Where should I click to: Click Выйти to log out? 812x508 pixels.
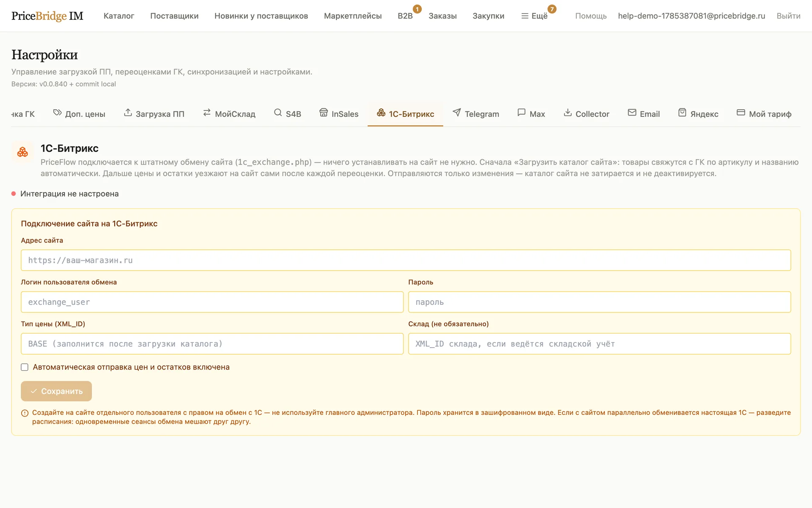[788, 16]
